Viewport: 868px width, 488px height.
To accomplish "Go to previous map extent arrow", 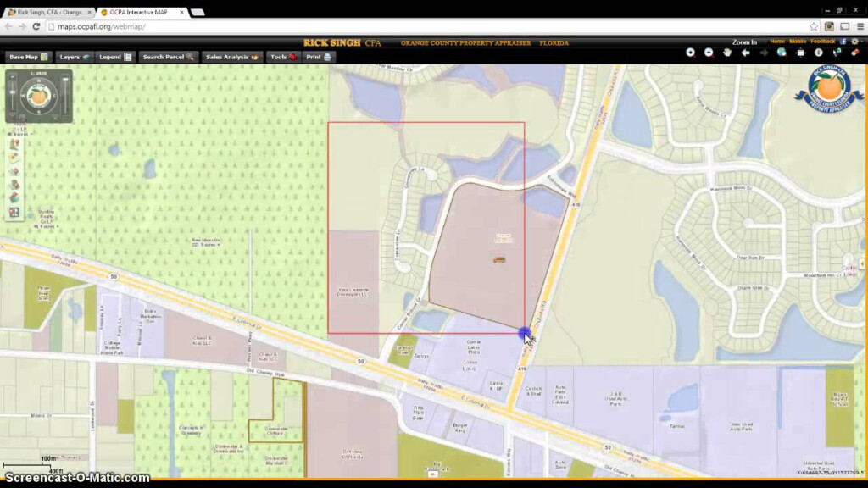I will [x=746, y=53].
